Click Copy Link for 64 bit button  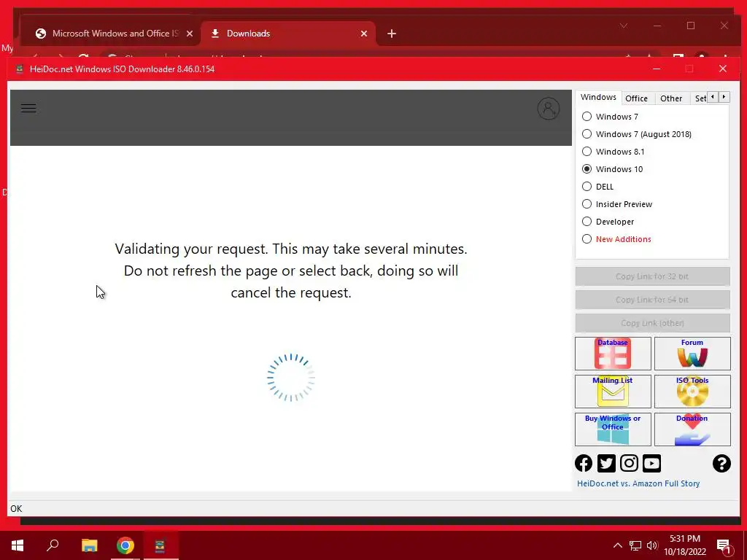click(652, 300)
